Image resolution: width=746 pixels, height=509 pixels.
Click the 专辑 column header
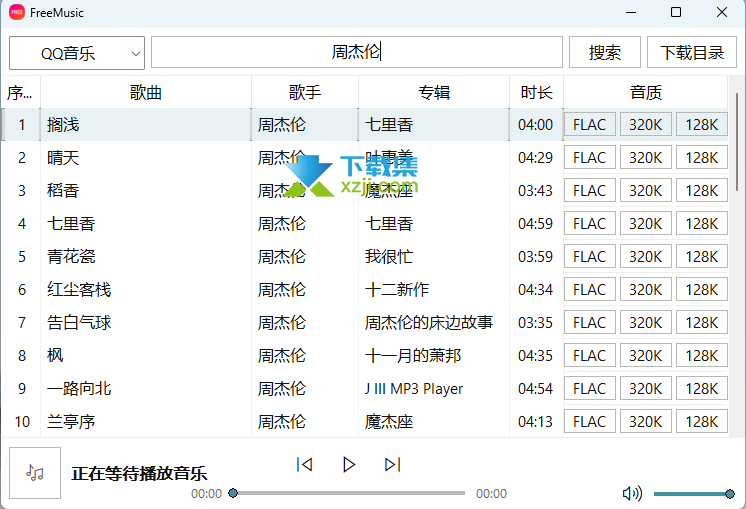tap(434, 92)
